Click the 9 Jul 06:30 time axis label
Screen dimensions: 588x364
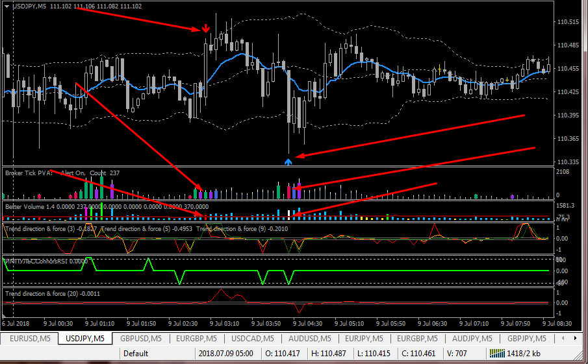point(432,324)
